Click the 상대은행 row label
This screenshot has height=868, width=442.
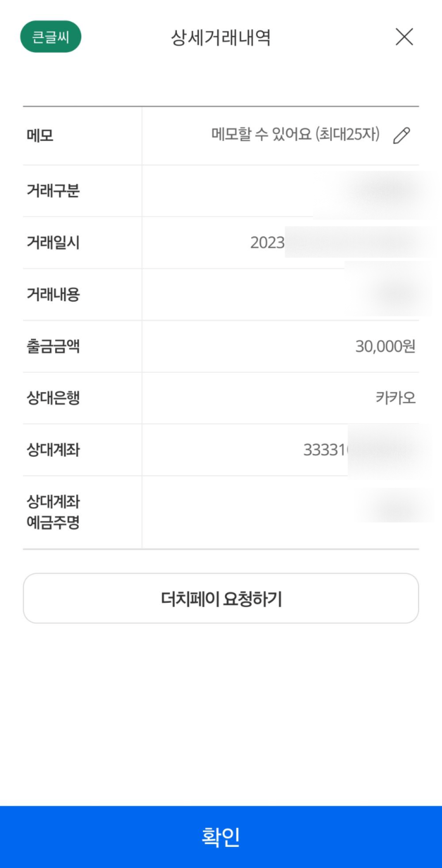53,398
